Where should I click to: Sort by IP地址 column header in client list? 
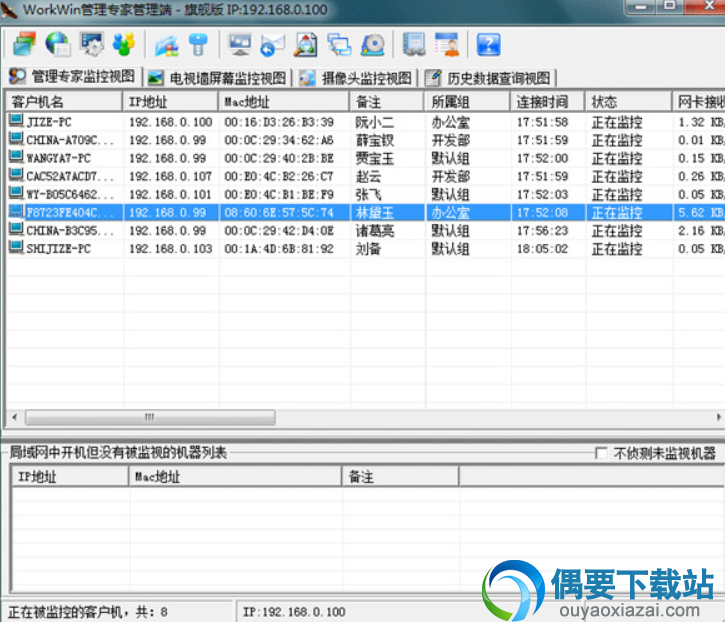tap(170, 102)
